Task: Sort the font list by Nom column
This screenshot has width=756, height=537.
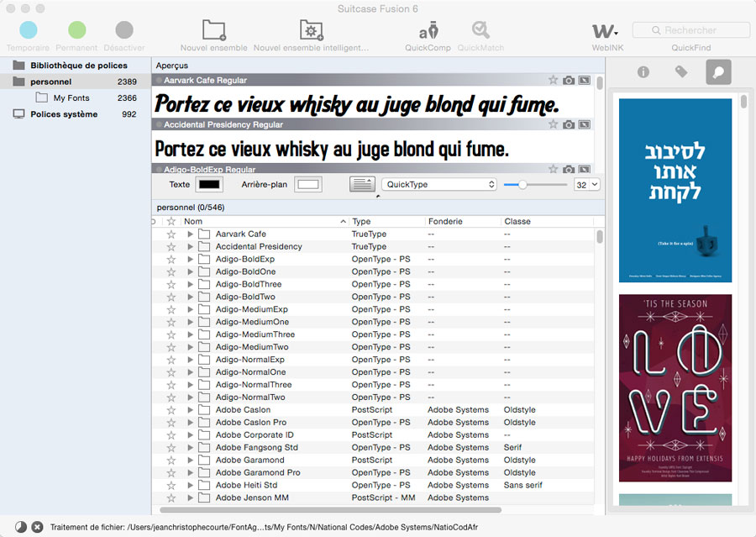Action: click(265, 222)
